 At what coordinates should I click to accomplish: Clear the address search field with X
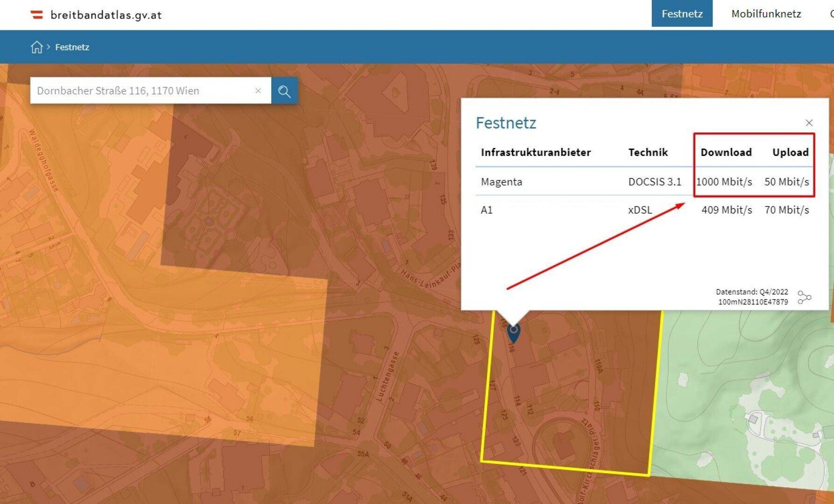[x=258, y=91]
